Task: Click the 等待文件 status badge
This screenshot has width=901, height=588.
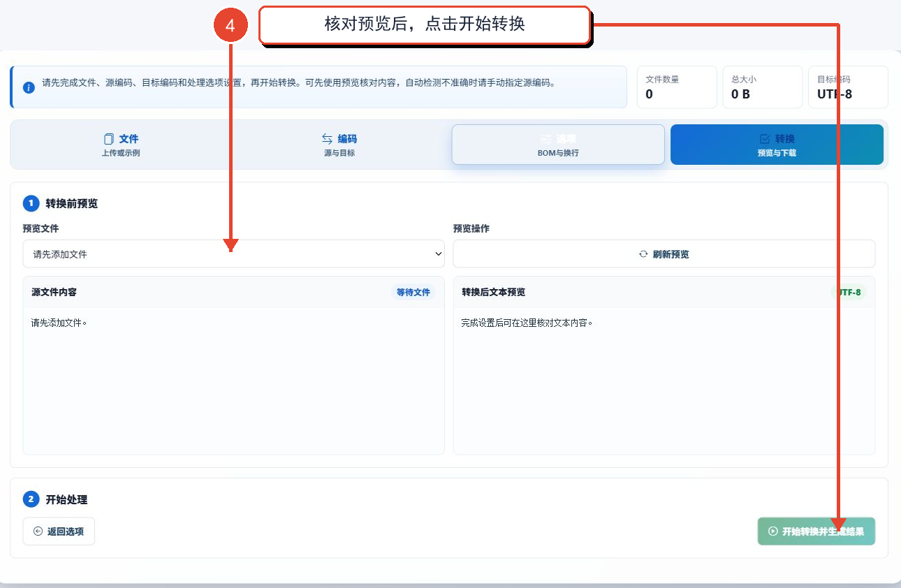Action: pos(413,292)
